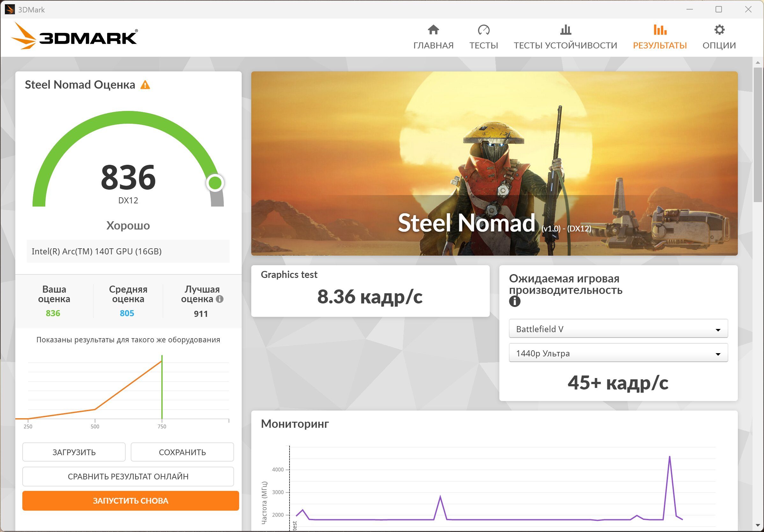Click the bar chart icon for stress tests
This screenshot has height=532, width=764.
565,30
